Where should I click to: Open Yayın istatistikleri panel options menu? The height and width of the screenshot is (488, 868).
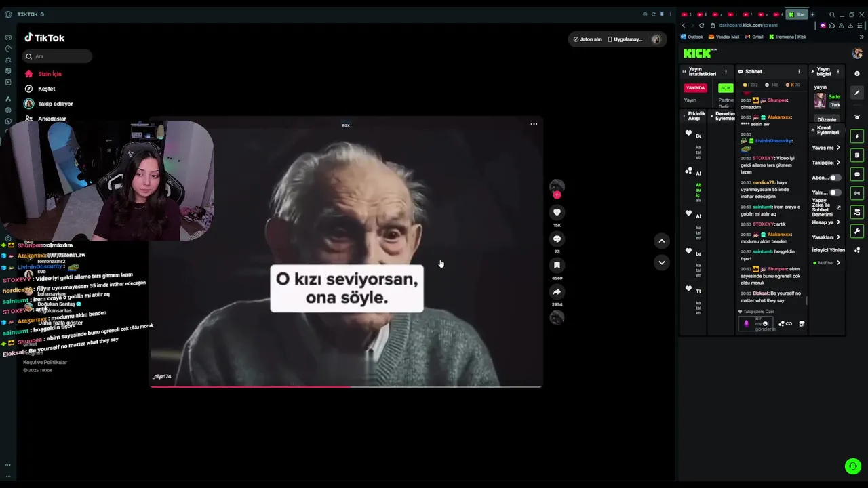726,71
